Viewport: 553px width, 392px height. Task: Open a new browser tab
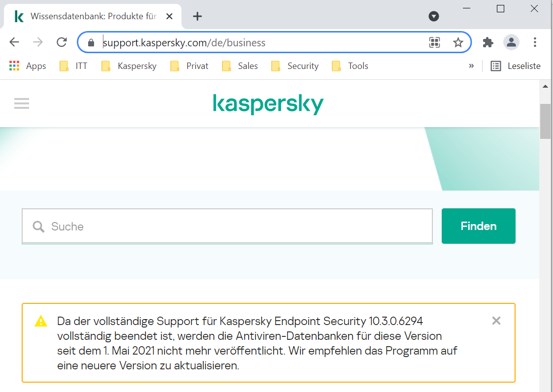coord(197,16)
